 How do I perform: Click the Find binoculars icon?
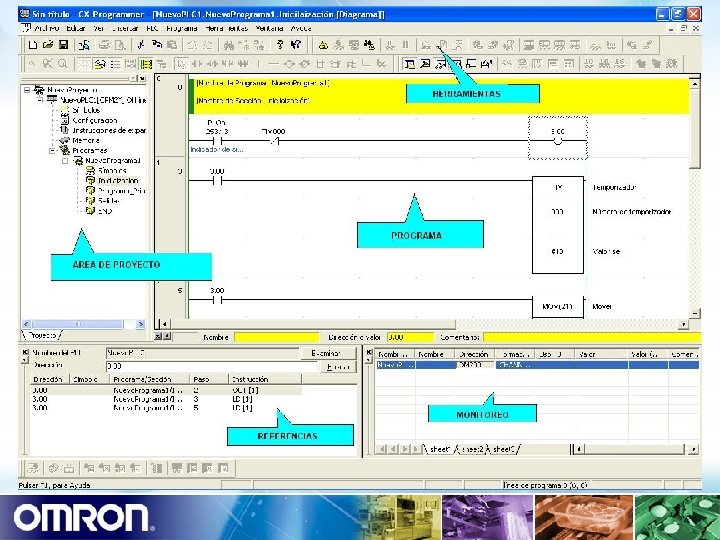coord(229,45)
